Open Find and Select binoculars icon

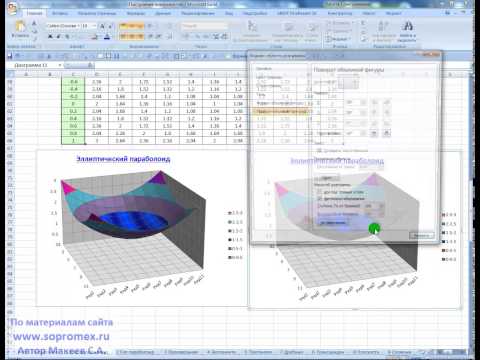(x=407, y=32)
